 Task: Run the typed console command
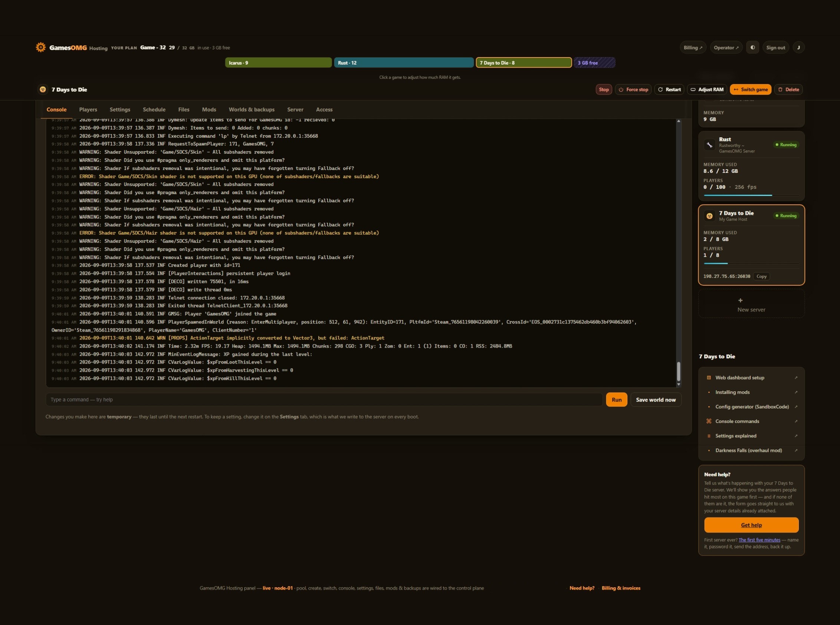tap(616, 399)
